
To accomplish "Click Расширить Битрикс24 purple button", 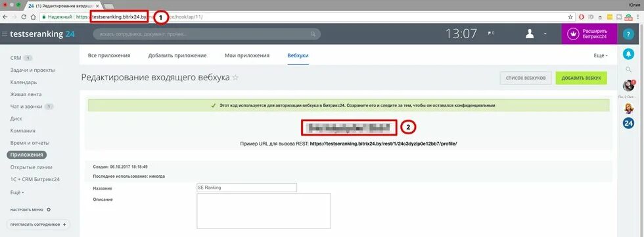I will point(589,34).
